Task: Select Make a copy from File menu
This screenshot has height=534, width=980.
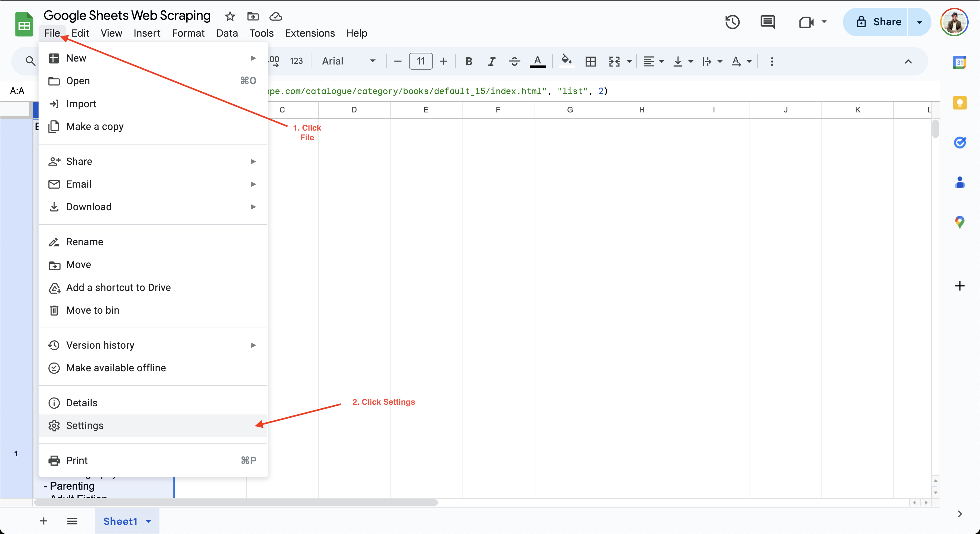Action: [95, 126]
